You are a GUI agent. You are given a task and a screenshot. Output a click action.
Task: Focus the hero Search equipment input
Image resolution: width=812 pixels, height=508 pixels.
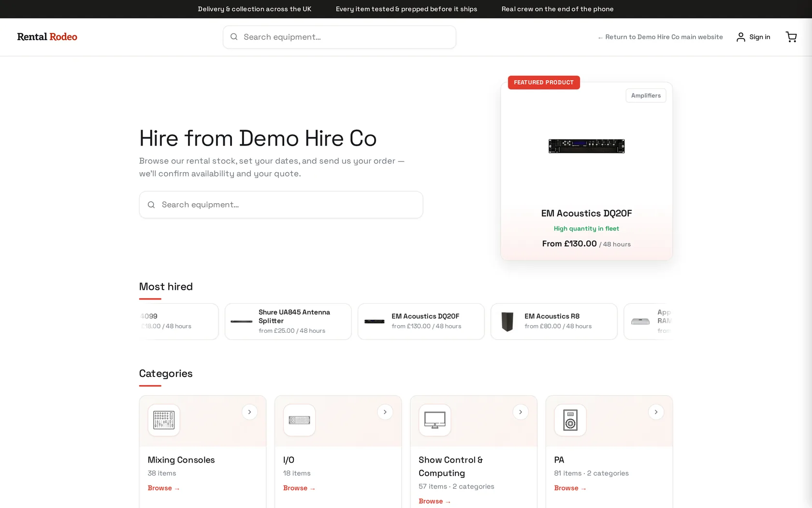(281, 205)
